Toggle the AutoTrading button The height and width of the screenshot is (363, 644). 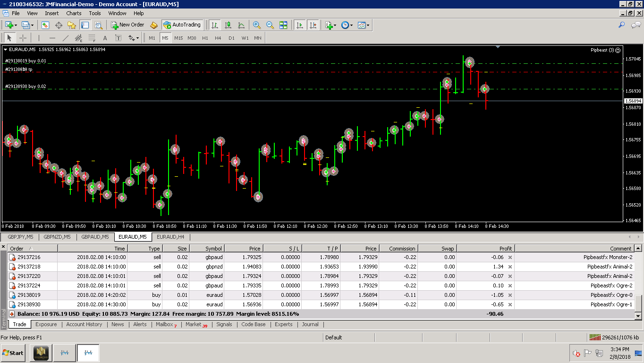click(x=182, y=25)
